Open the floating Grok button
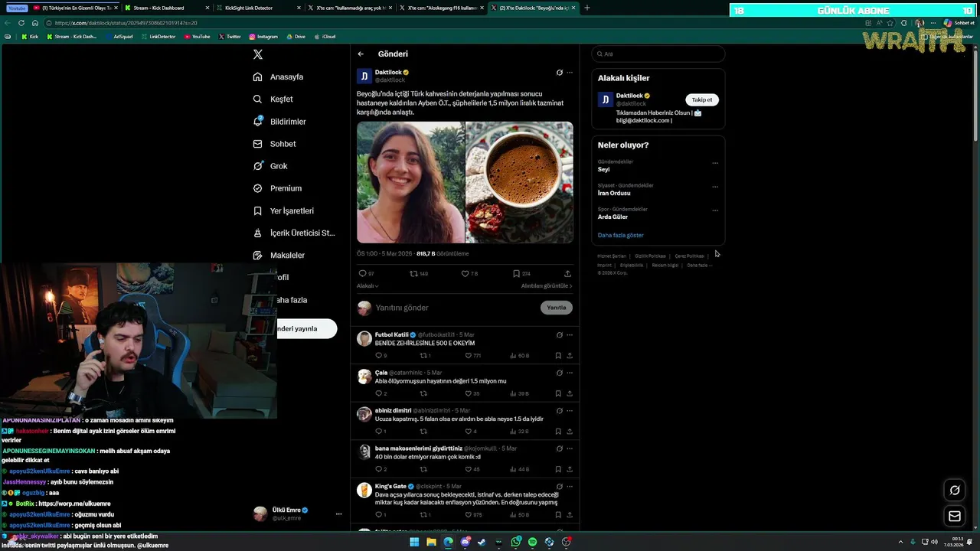The height and width of the screenshot is (551, 980). pos(955,491)
